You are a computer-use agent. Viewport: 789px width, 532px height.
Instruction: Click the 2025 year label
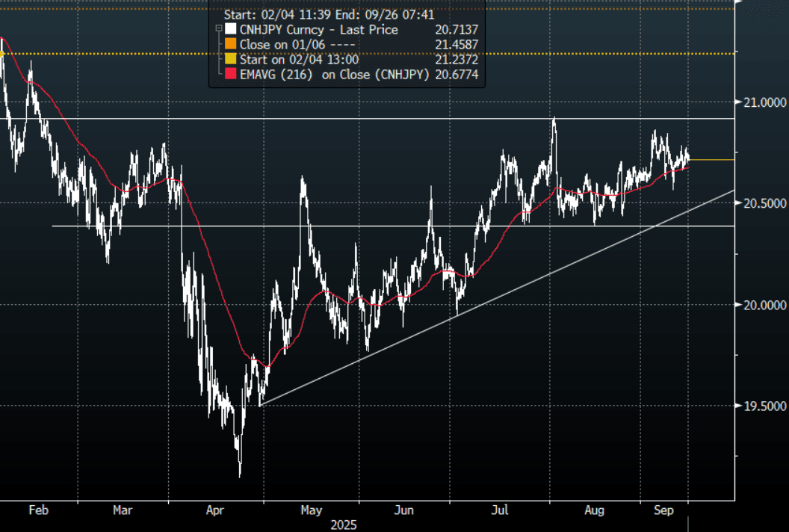[x=344, y=525]
